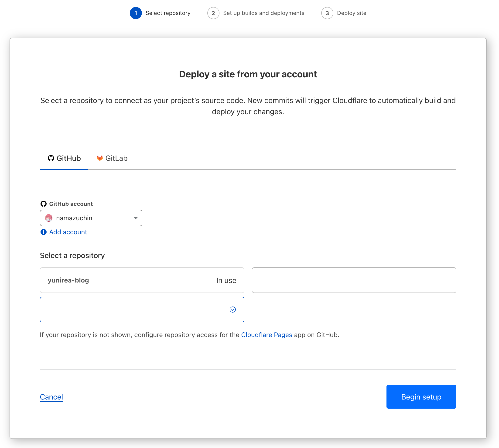The image size is (499, 448).
Task: Click the GitHub icon next to account label
Action: [x=44, y=203]
